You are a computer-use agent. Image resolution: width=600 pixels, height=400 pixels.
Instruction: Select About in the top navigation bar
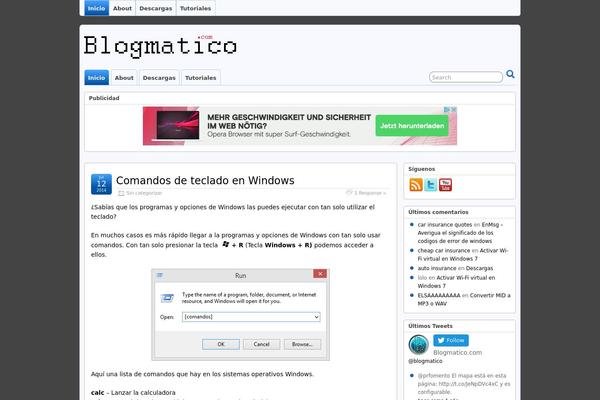coord(122,8)
